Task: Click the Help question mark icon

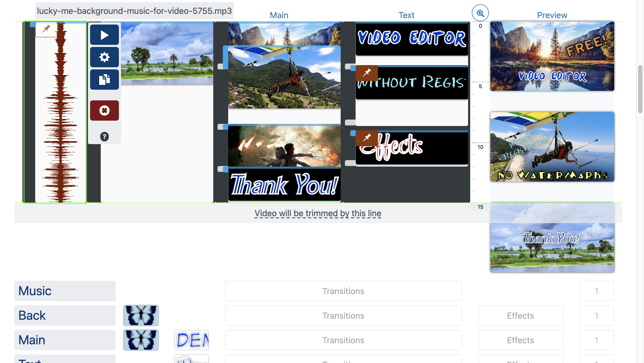Action: pos(104,136)
